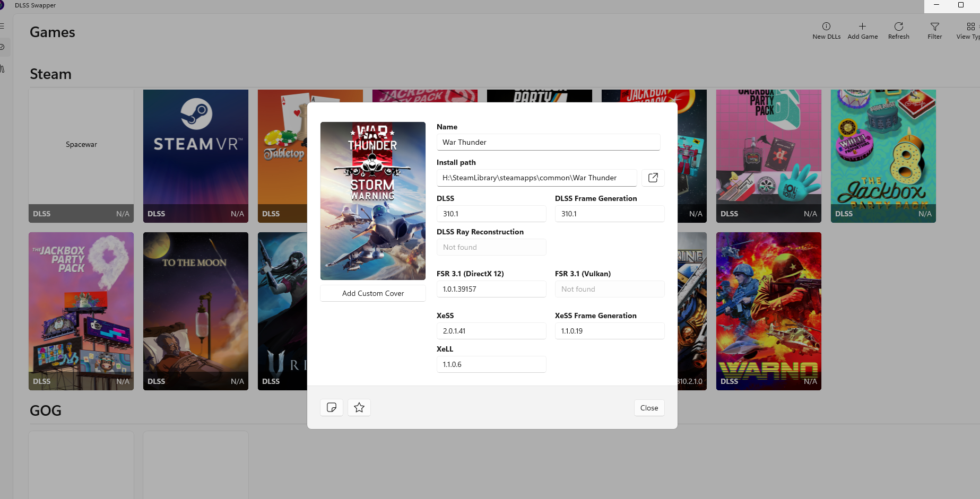Select the DLSS version 310.1 field
The image size is (980, 499).
click(x=491, y=214)
